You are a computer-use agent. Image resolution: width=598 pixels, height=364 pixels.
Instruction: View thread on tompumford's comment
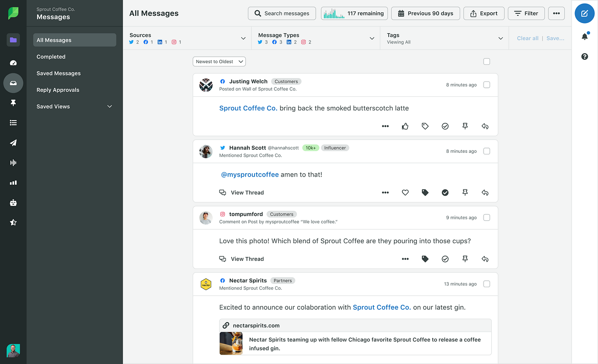[242, 259]
